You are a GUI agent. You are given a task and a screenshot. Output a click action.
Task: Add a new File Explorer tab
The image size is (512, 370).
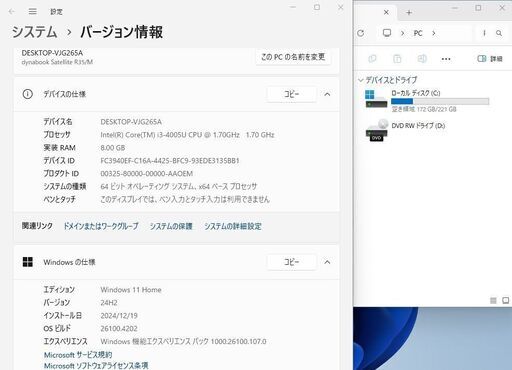pos(409,13)
